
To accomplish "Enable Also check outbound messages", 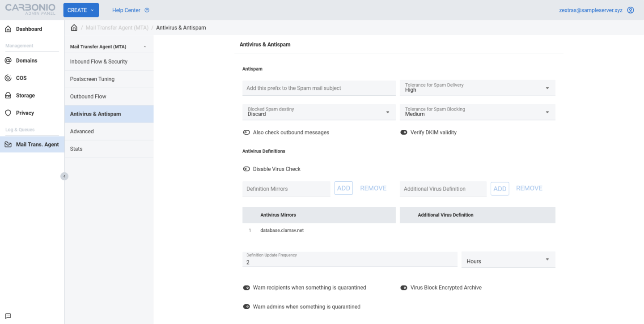I will click(246, 132).
